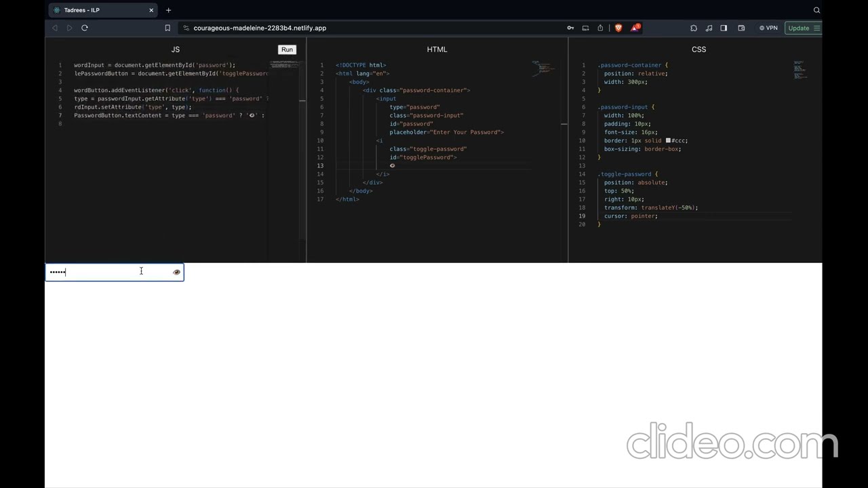
Task: Click the 'PasswordButton.textContent' line in JS
Action: [170, 115]
